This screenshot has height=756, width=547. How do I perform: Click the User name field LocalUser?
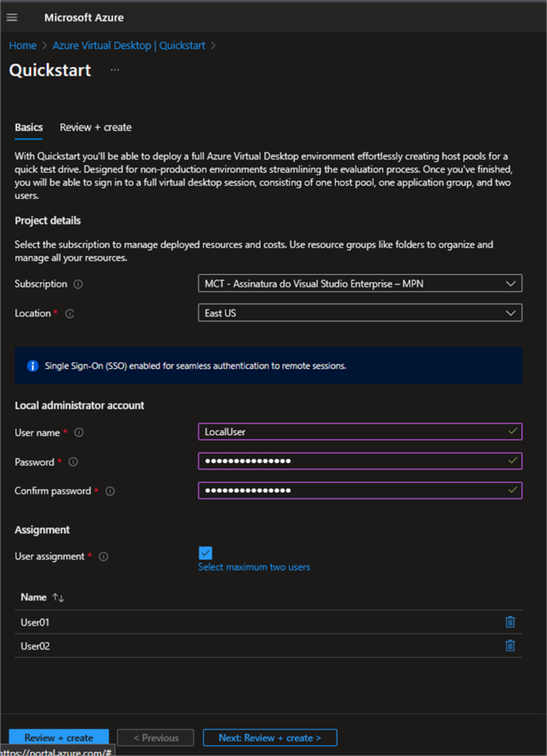pos(360,431)
